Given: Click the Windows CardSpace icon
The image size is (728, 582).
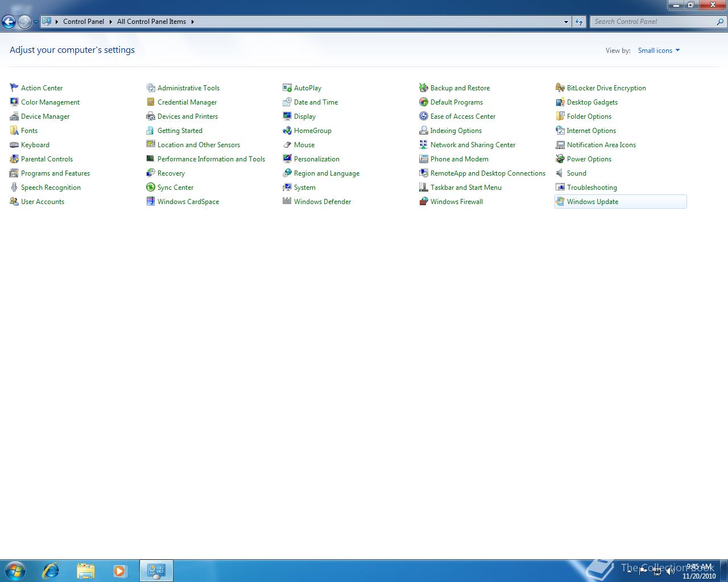Looking at the screenshot, I should click(x=151, y=201).
